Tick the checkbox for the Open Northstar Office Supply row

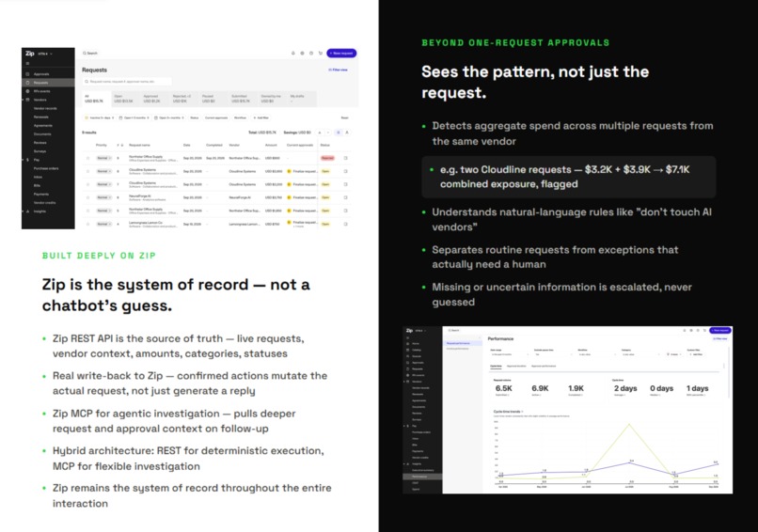point(87,211)
